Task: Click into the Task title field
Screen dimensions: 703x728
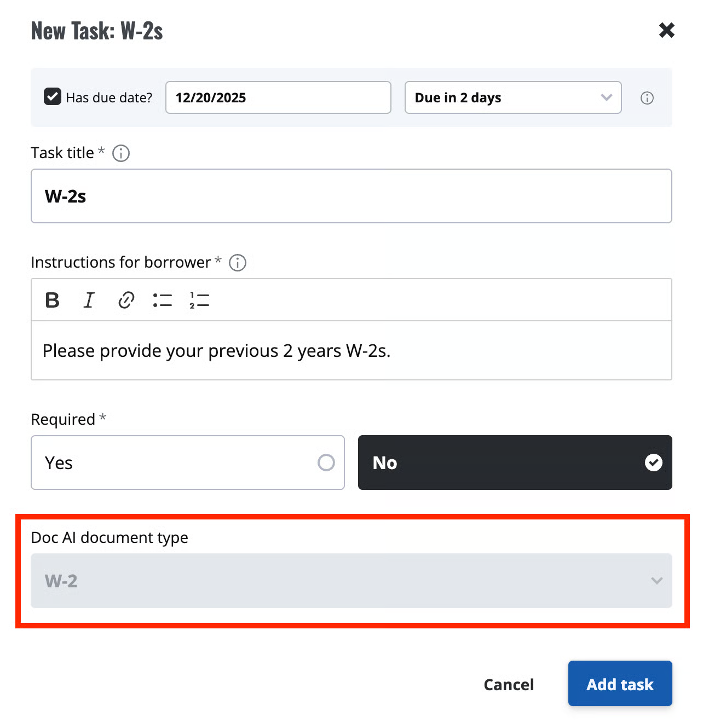Action: click(x=351, y=196)
